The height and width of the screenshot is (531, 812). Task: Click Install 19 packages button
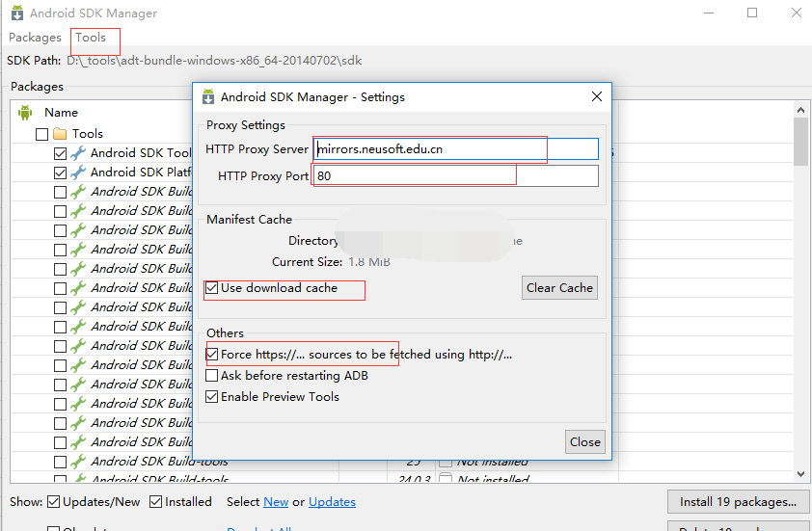tap(738, 502)
